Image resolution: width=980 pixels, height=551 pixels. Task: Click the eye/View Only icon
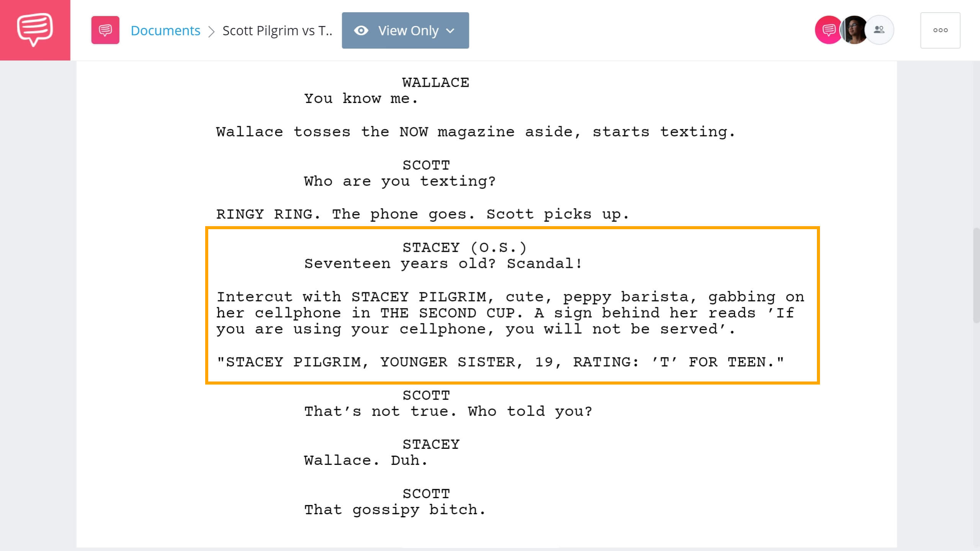pos(361,30)
